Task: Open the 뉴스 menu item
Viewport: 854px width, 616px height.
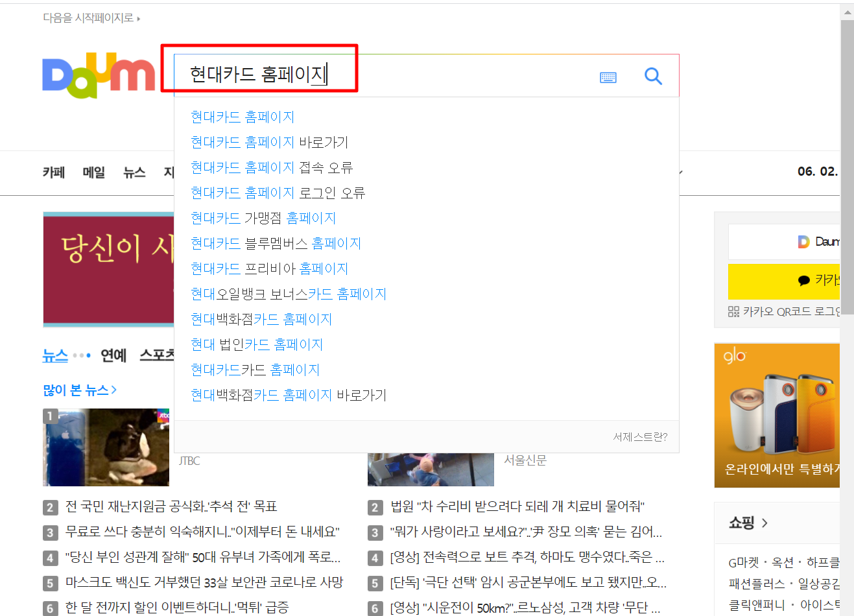Action: [134, 172]
